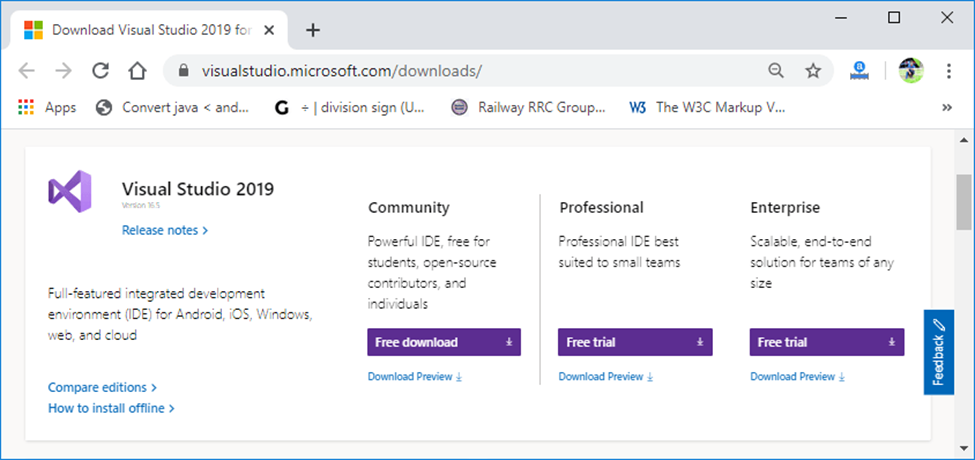The height and width of the screenshot is (460, 975).
Task: Bookmark this page with the star icon
Action: point(813,71)
